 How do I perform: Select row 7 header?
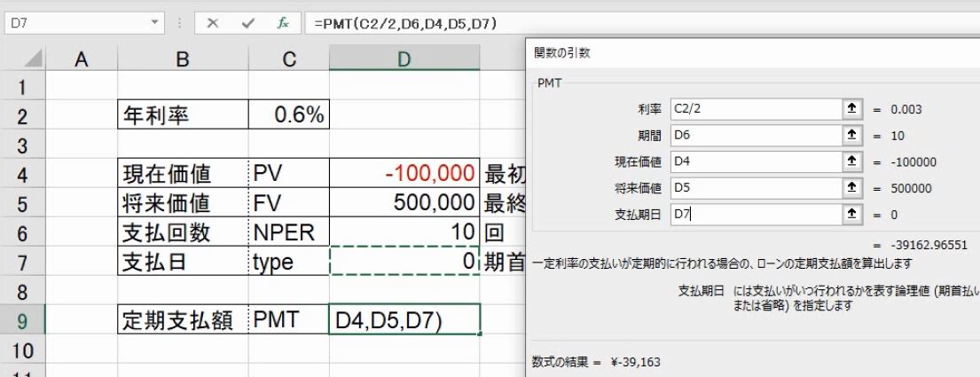click(23, 261)
